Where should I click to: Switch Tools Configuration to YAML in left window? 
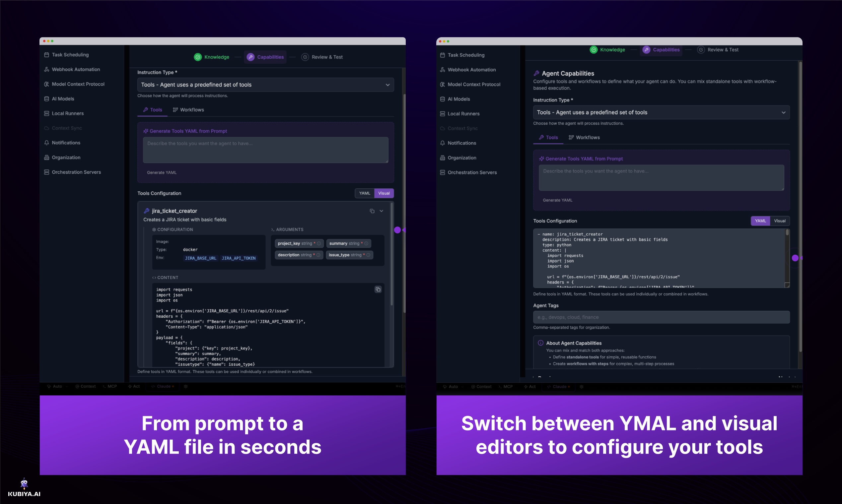364,193
